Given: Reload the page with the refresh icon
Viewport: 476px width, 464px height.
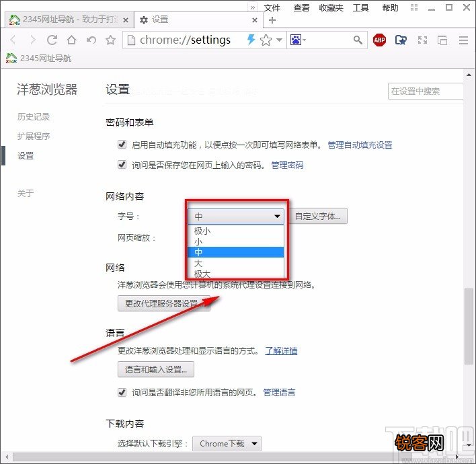Looking at the screenshot, I should pyautogui.click(x=52, y=40).
